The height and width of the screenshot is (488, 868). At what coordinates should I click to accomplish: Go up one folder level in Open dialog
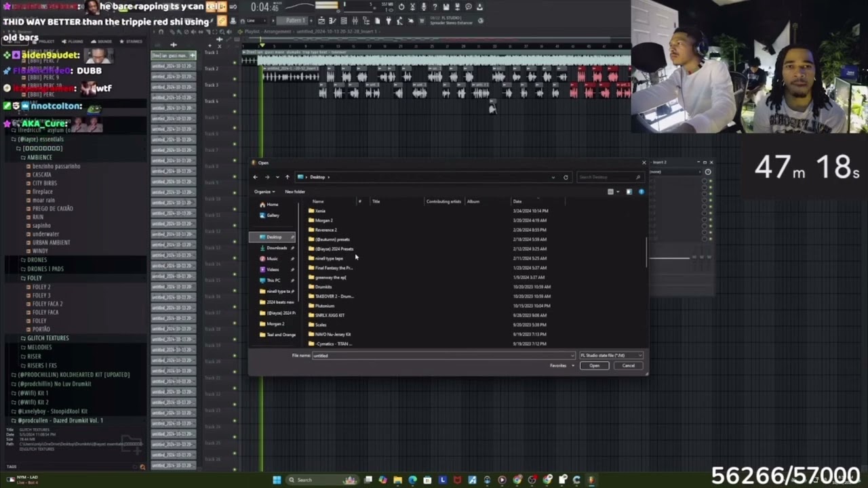[287, 177]
